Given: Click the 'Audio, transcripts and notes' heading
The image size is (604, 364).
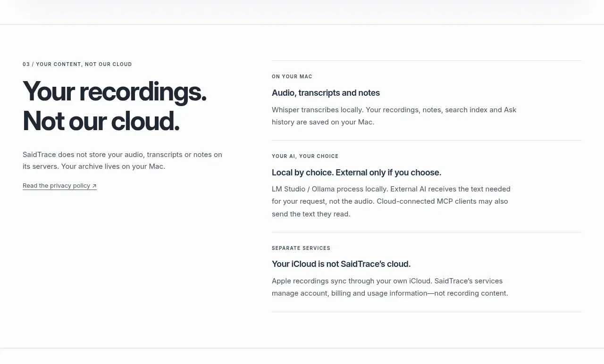Looking at the screenshot, I should (326, 93).
